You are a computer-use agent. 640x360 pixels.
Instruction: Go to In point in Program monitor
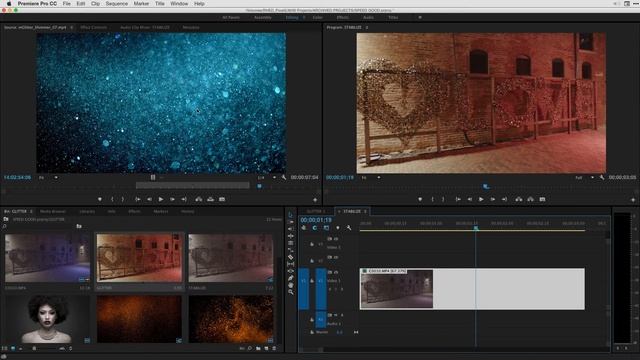click(x=458, y=199)
